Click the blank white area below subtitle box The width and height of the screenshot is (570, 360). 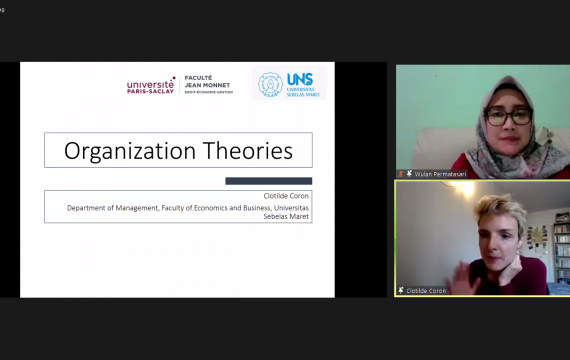177,260
